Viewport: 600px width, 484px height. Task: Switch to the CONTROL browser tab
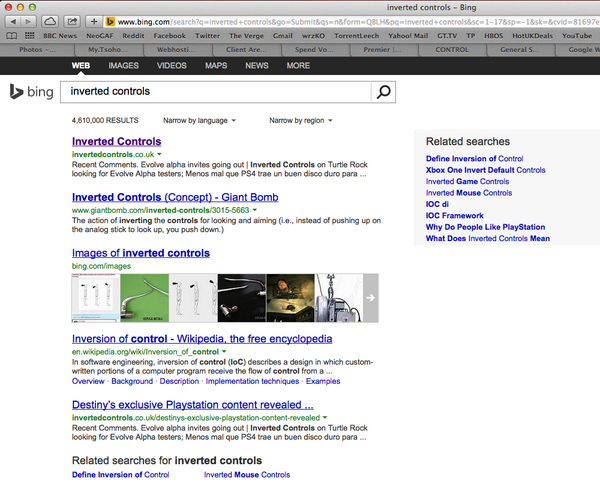[452, 50]
